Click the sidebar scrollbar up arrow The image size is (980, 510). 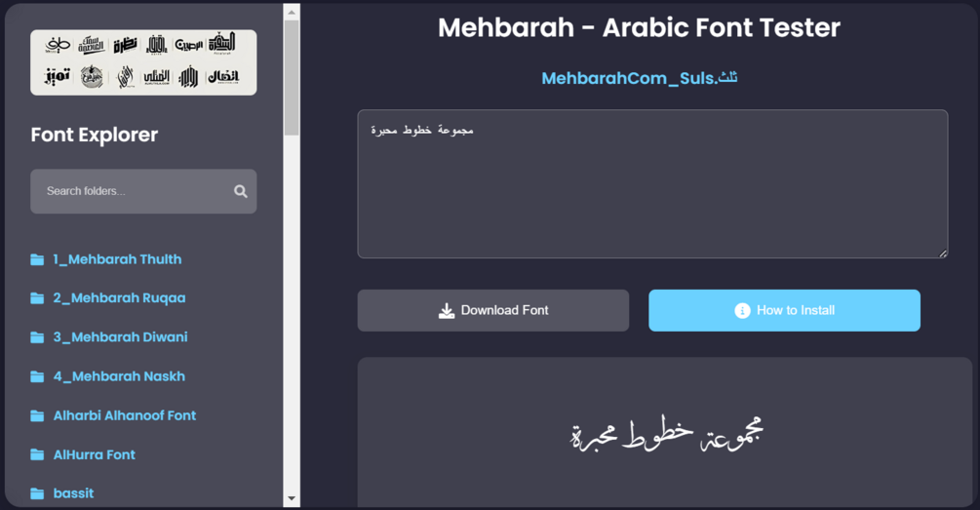(x=292, y=12)
